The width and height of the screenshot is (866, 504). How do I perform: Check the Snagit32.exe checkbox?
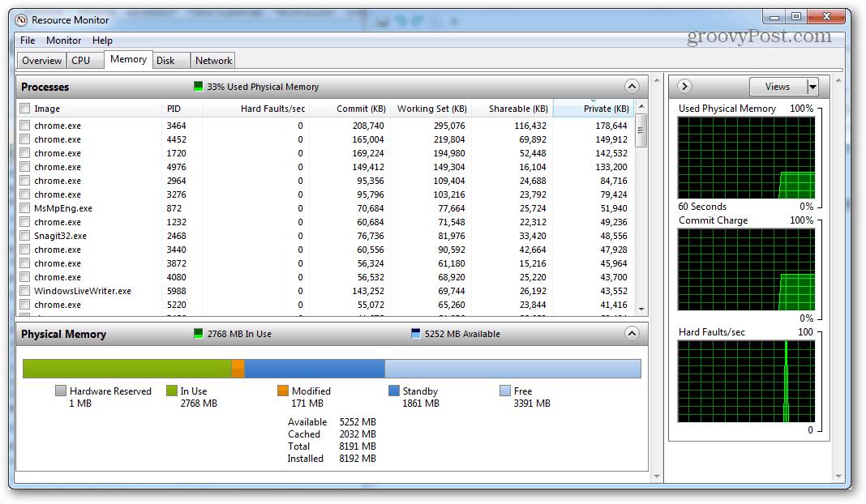tap(25, 236)
